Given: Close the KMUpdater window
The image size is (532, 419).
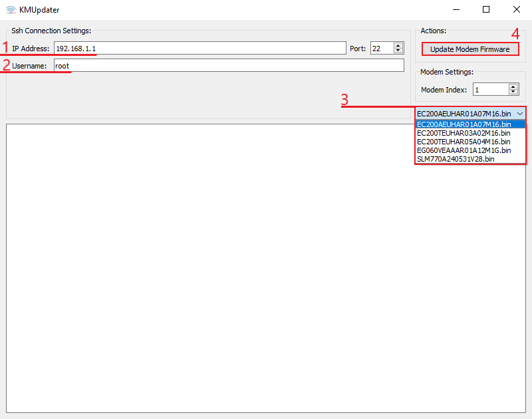Looking at the screenshot, I should coord(517,10).
